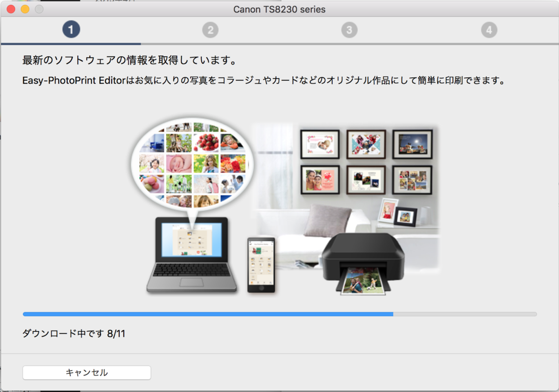The image size is (559, 392).
Task: Click the step 2 circle indicator
Action: coord(211,29)
